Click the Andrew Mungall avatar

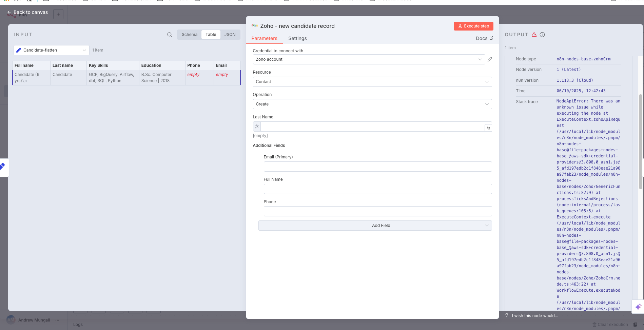11,320
